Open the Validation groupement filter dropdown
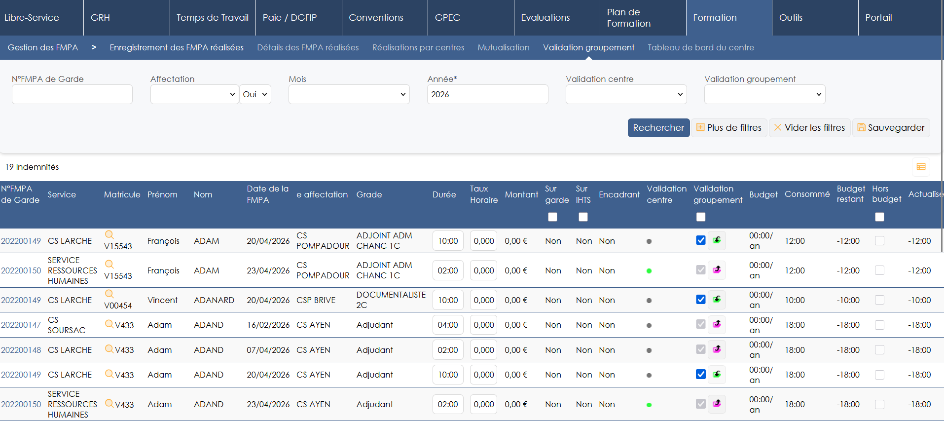The height and width of the screenshot is (421, 944). coord(765,94)
